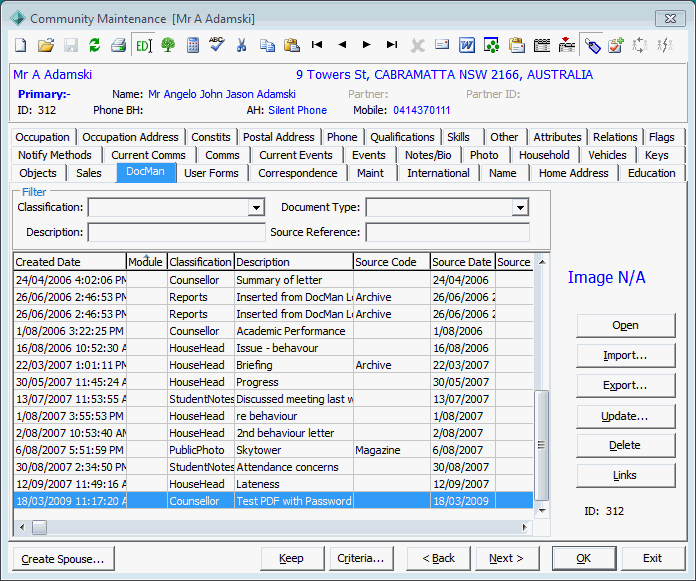Viewport: 696px width, 581px height.
Task: Click the Next > button
Action: pos(507,558)
